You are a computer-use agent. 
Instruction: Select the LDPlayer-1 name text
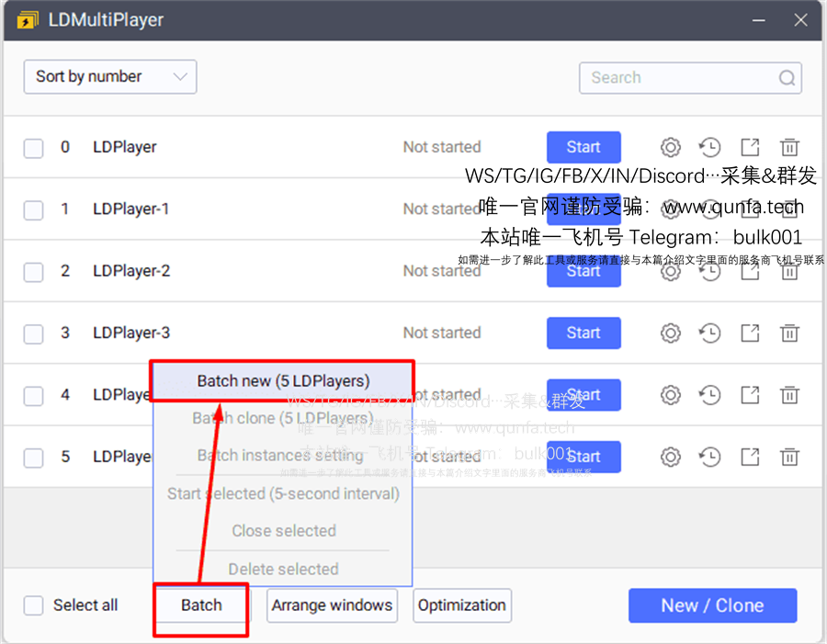[x=130, y=209]
